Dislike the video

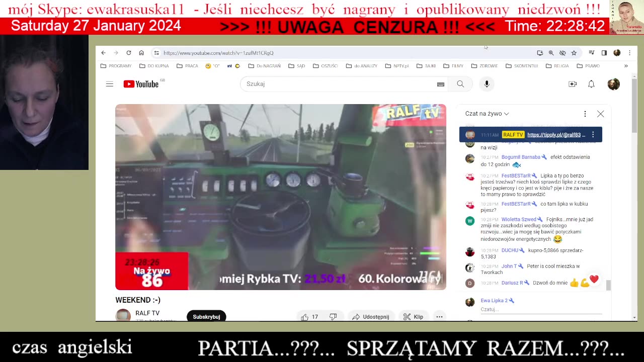coord(333,317)
